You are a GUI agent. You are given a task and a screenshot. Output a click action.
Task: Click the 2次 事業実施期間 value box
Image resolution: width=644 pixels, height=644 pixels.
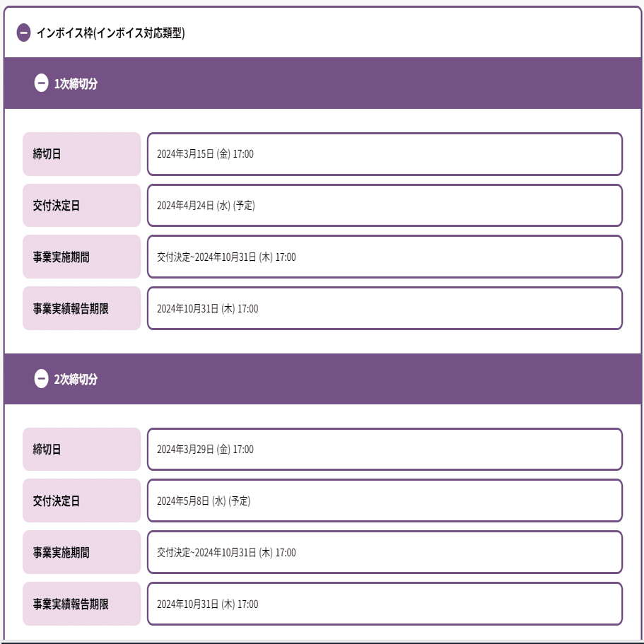(x=385, y=552)
